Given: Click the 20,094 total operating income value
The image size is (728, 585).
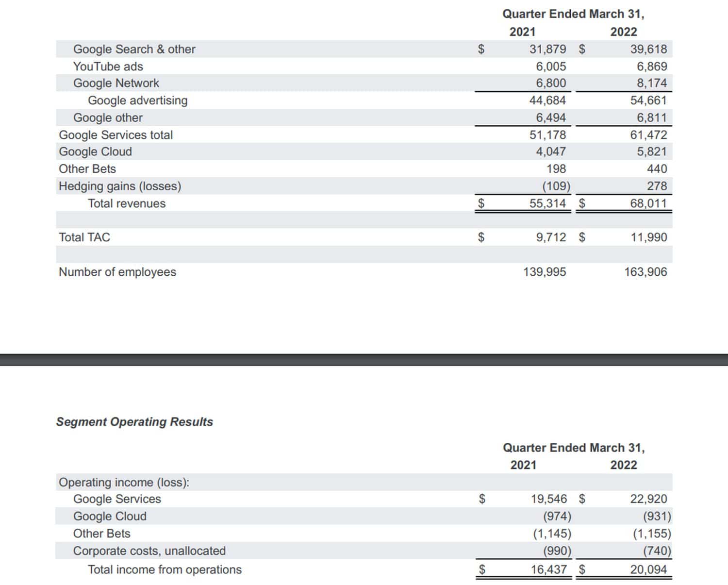Looking at the screenshot, I should coord(648,569).
